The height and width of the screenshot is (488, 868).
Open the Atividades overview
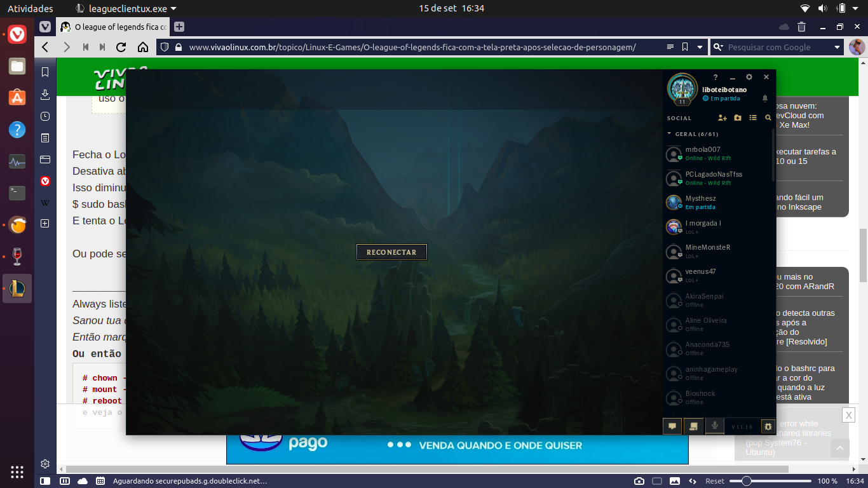point(30,8)
